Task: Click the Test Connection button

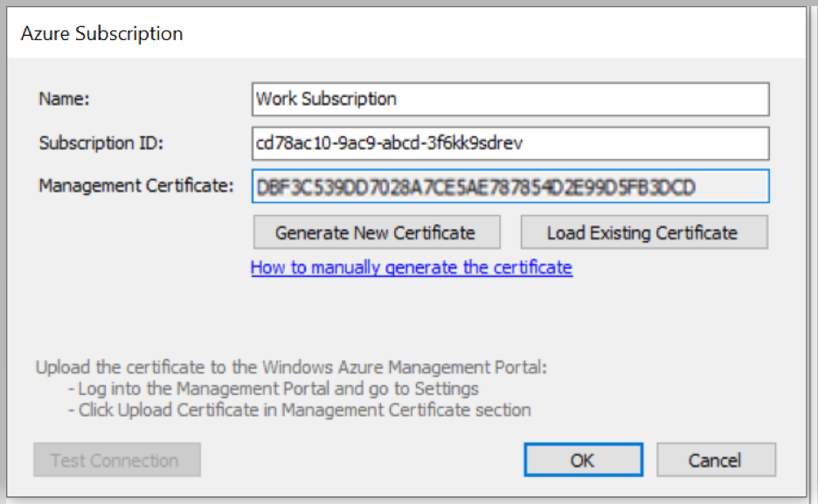Action: coord(117,459)
